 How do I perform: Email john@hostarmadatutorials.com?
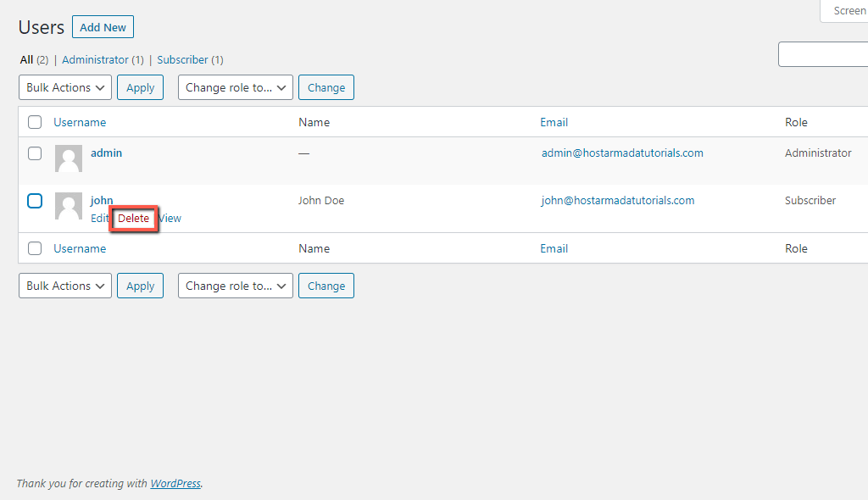[x=618, y=201]
